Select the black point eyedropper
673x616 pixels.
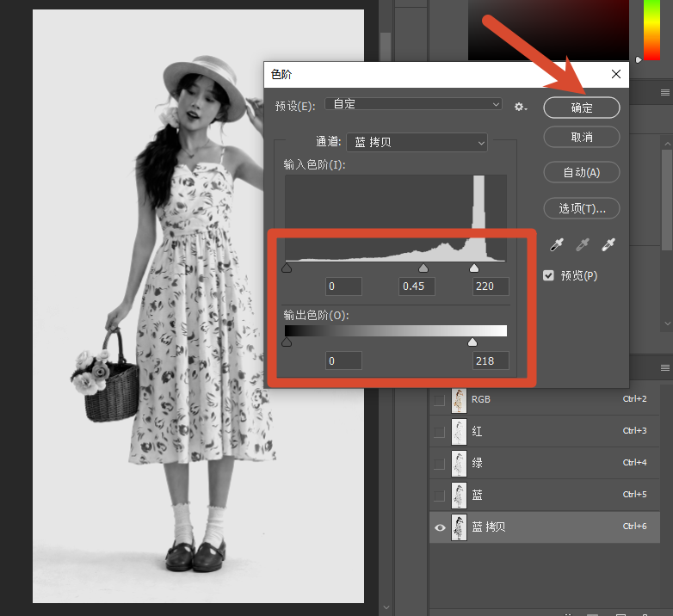(557, 244)
